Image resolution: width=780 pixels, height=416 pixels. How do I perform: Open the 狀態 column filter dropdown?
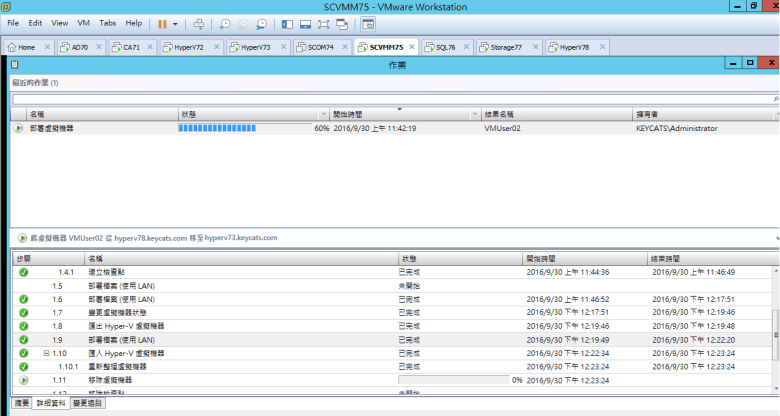(323, 115)
